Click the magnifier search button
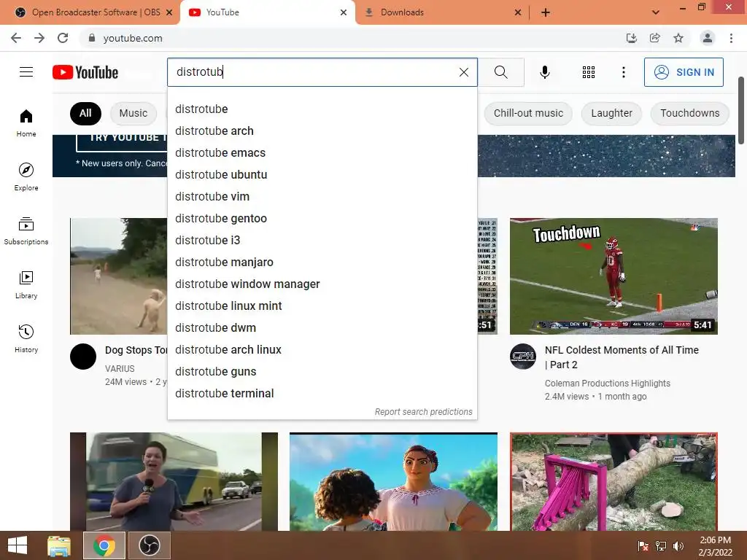The height and width of the screenshot is (560, 747). tap(500, 72)
